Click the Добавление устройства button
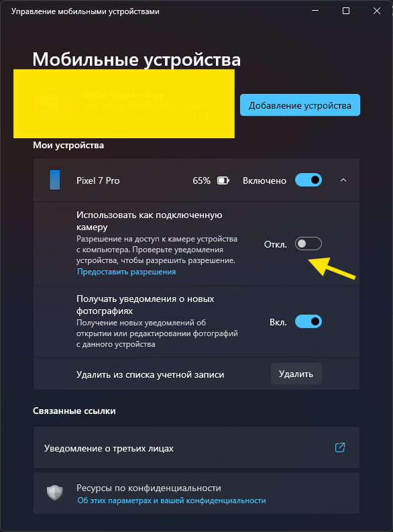Screen dimensions: 393x532 click(300, 105)
